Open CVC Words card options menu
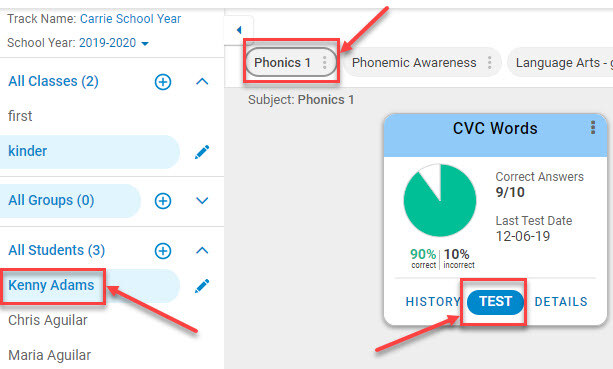The height and width of the screenshot is (369, 613). click(x=593, y=127)
